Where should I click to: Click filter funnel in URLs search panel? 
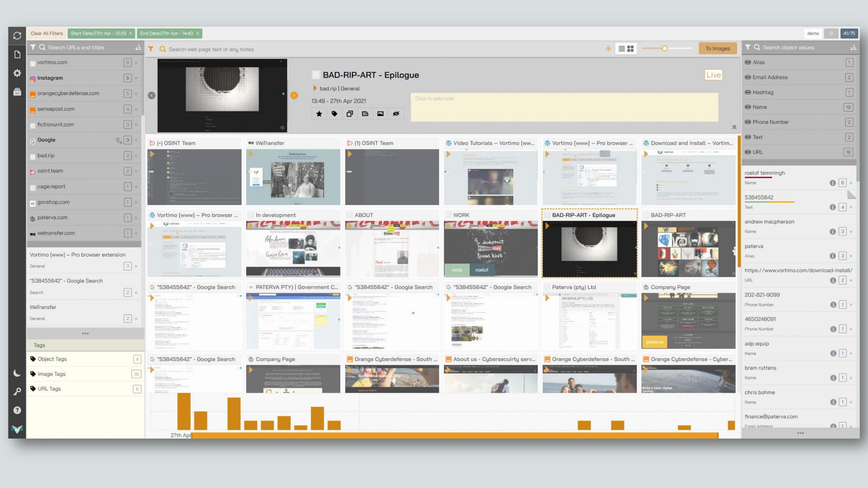coord(33,47)
